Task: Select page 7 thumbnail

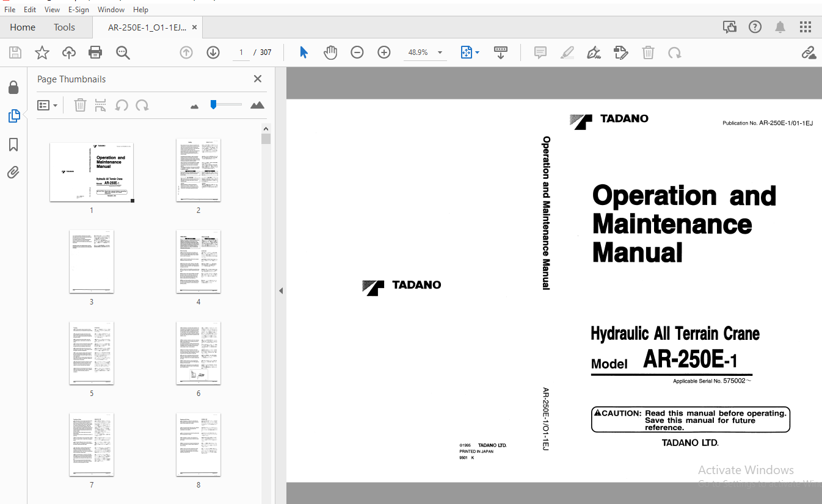Action: (x=92, y=444)
